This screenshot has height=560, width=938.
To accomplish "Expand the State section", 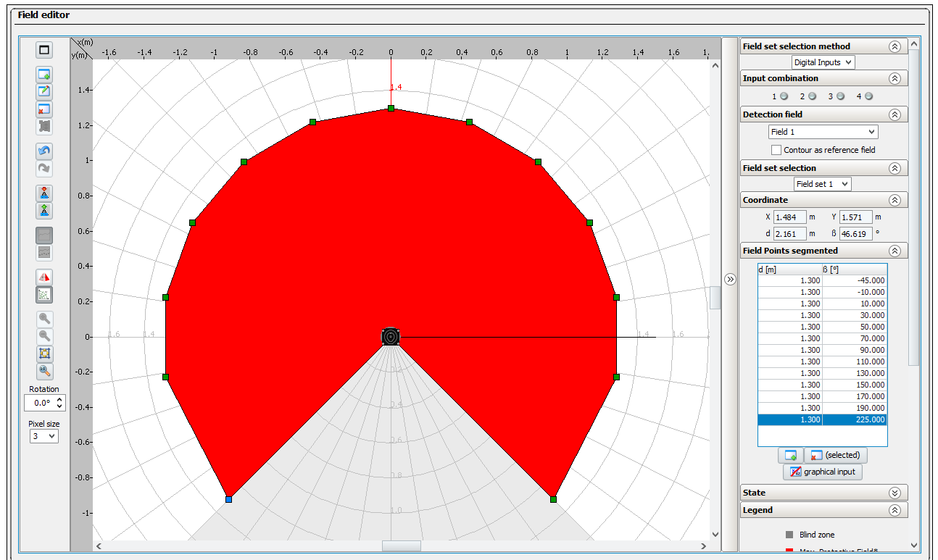I will (x=895, y=493).
